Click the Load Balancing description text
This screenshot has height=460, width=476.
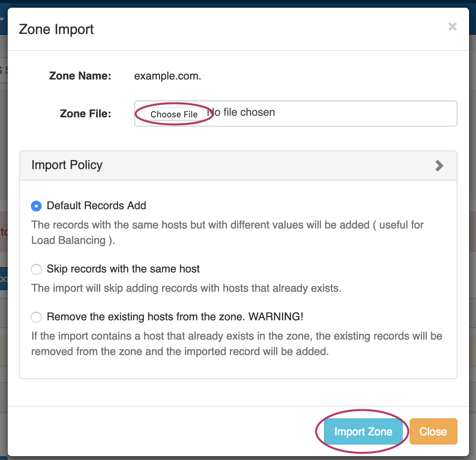pos(227,232)
